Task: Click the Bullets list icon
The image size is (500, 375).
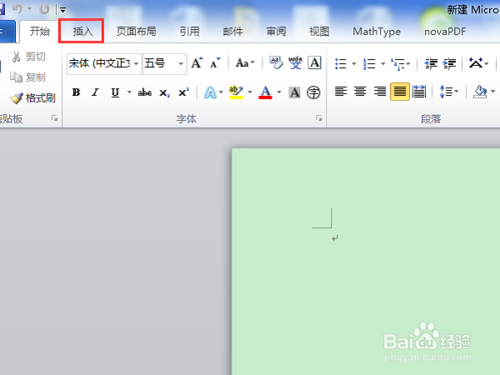Action: [341, 63]
